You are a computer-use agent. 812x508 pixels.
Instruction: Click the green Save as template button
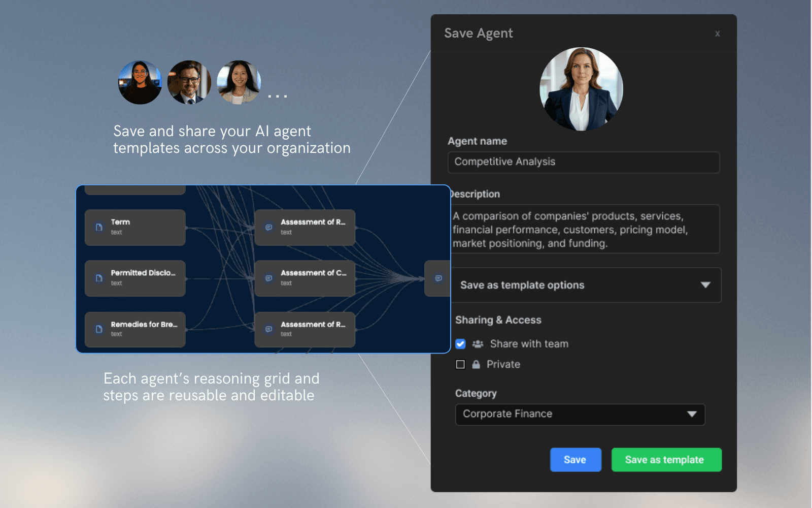pos(666,459)
